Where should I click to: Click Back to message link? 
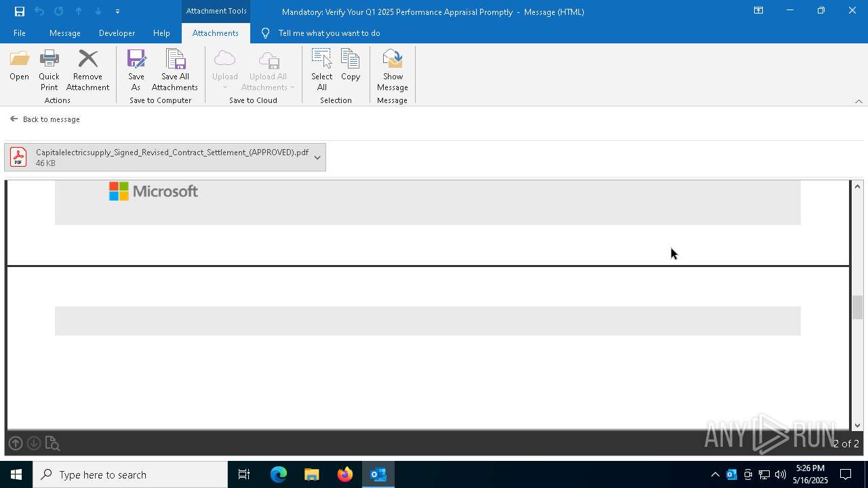(x=45, y=119)
